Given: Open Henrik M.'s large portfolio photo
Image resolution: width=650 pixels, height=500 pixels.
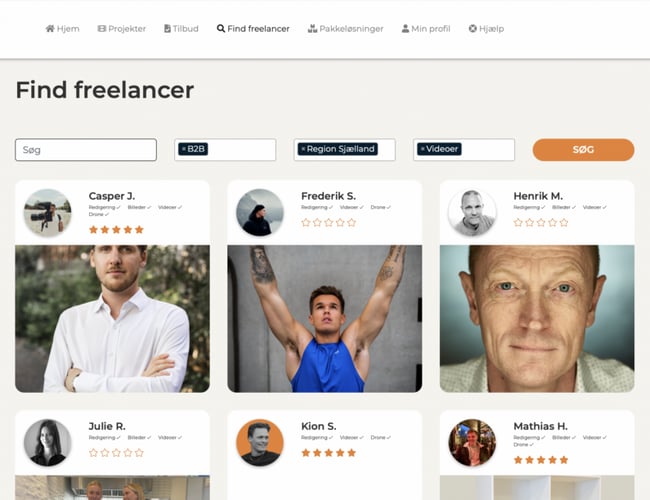Looking at the screenshot, I should point(537,318).
